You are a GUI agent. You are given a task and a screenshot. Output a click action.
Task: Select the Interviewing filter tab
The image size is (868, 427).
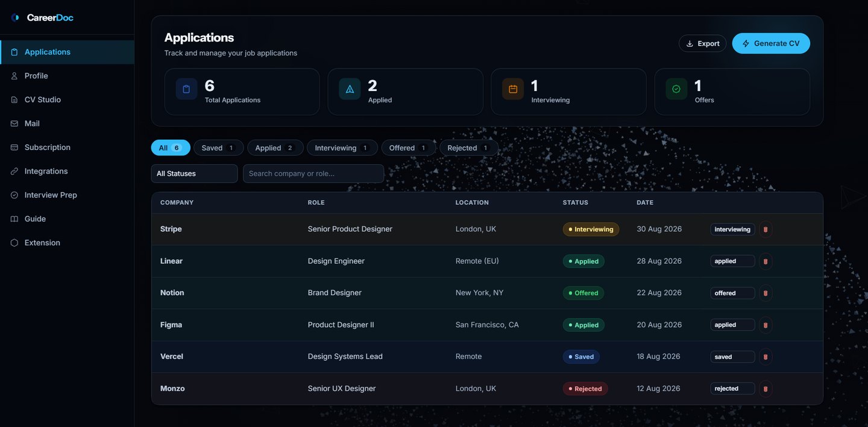coord(342,148)
